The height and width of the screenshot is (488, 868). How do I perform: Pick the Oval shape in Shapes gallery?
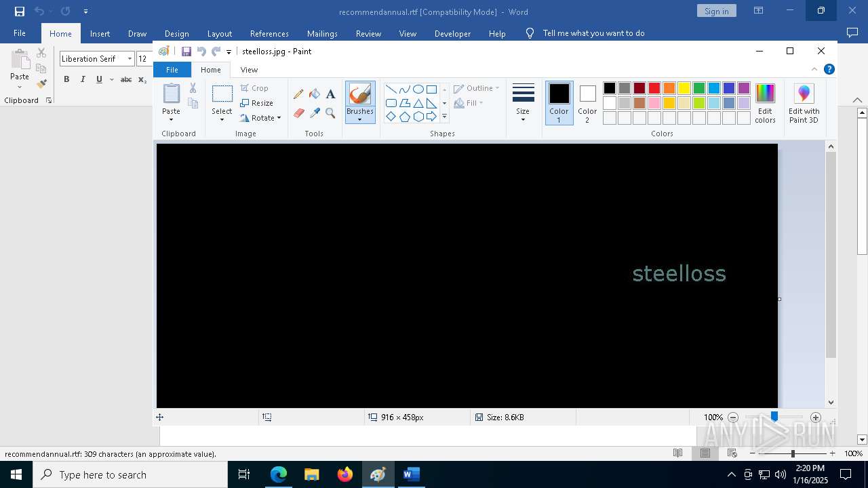point(418,89)
